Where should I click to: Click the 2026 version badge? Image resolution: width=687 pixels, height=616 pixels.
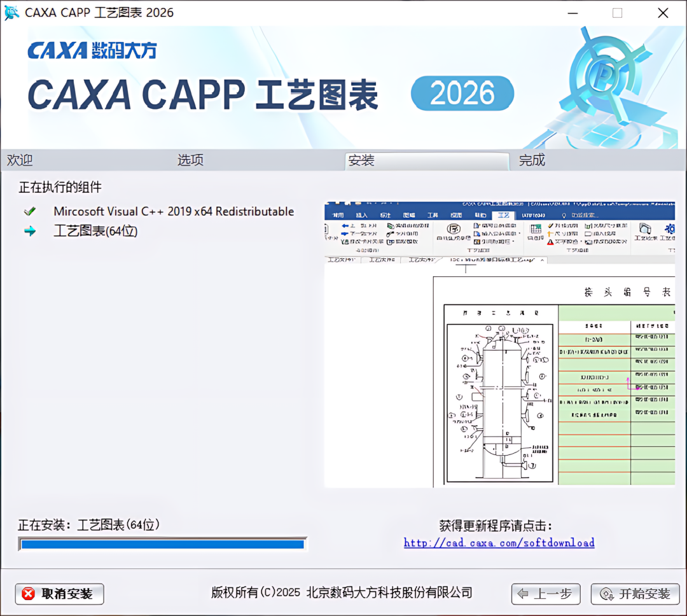point(462,94)
